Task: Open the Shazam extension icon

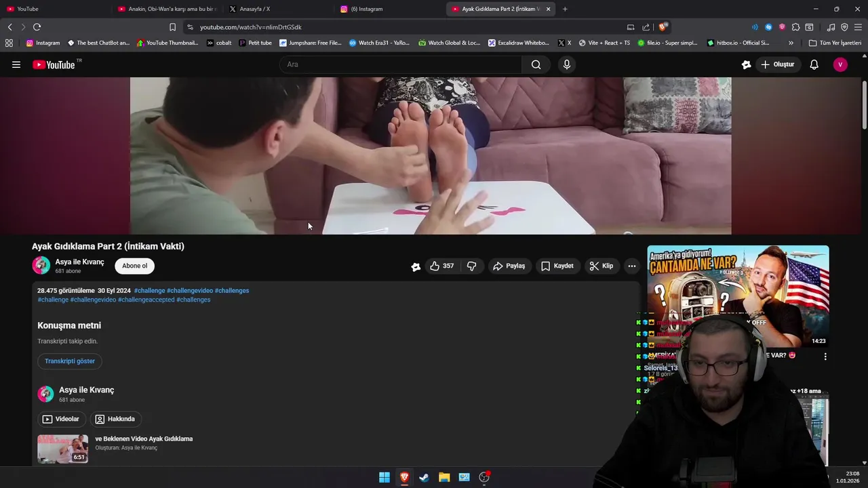Action: coord(768,27)
